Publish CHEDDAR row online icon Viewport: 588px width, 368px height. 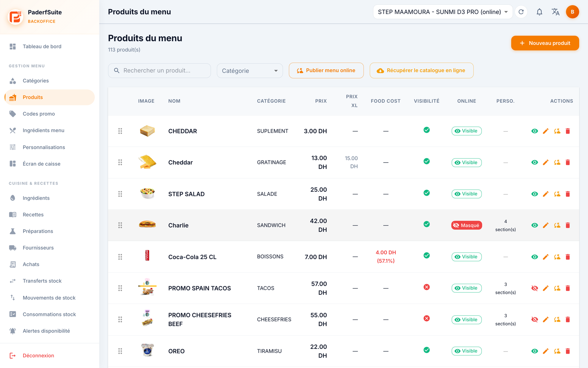[557, 131]
